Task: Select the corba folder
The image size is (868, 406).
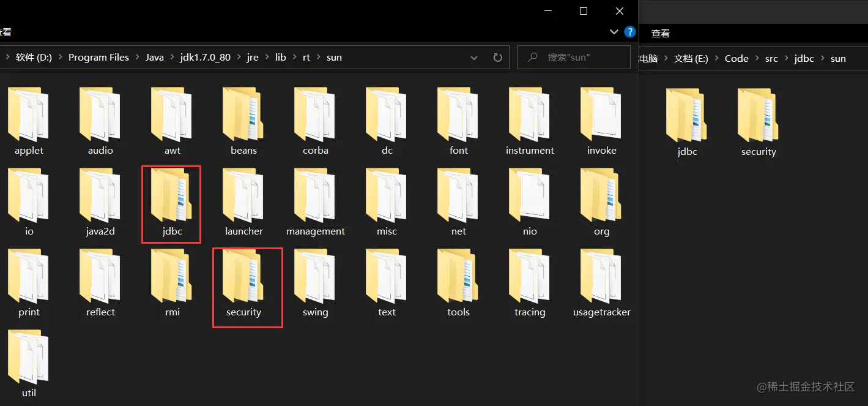Action: coord(315,121)
